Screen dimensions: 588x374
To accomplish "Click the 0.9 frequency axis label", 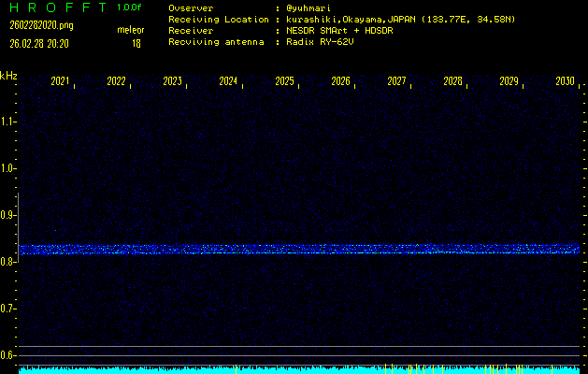I will point(8,215).
